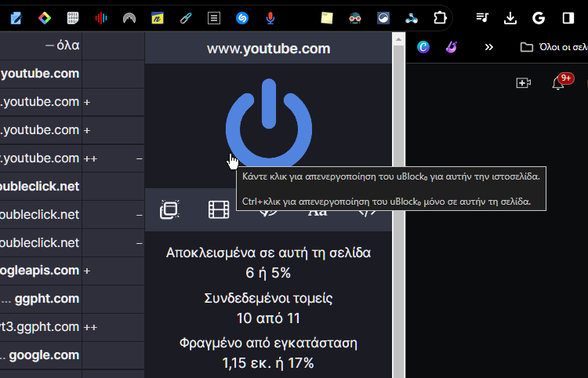The image size is (588, 378).
Task: Click the uBlock power button for youtube.com
Action: 269,124
